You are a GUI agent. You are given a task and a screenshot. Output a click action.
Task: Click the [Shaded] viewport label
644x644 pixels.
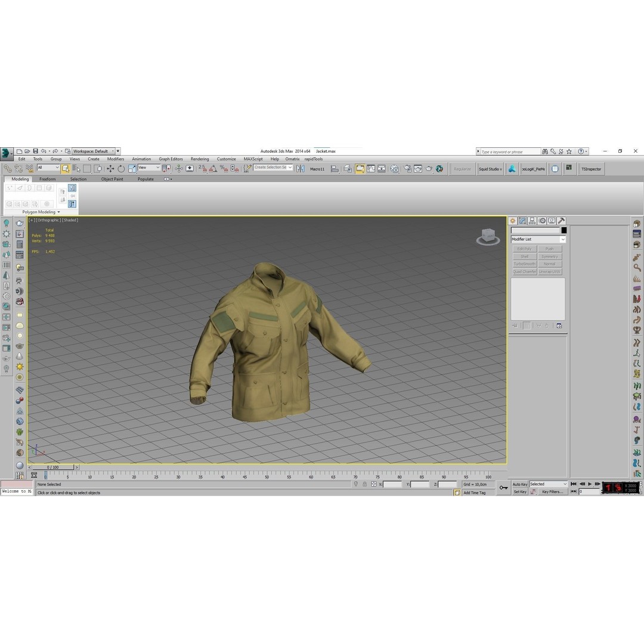tap(70, 220)
